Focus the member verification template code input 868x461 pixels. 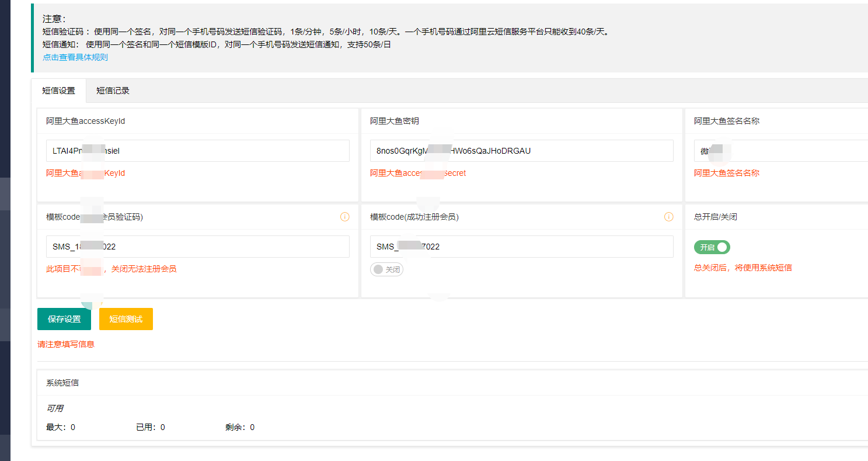[x=198, y=247]
